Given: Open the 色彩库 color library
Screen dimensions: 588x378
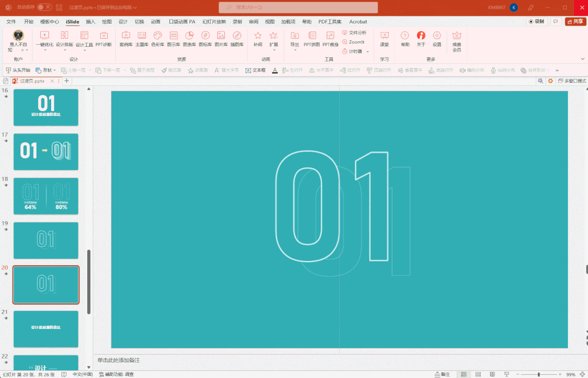Looking at the screenshot, I should pos(157,38).
